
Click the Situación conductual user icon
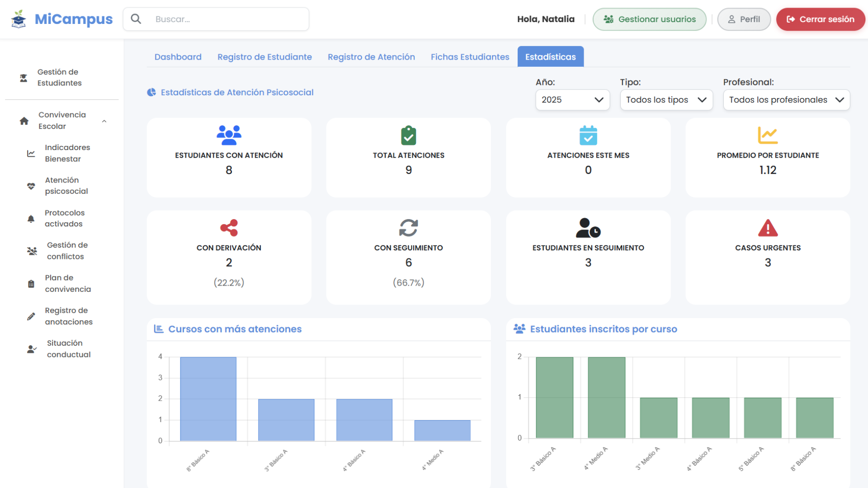(32, 349)
